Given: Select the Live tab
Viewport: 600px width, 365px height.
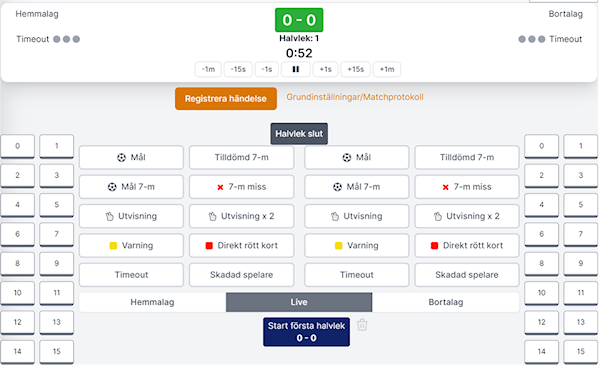Looking at the screenshot, I should coord(299,302).
